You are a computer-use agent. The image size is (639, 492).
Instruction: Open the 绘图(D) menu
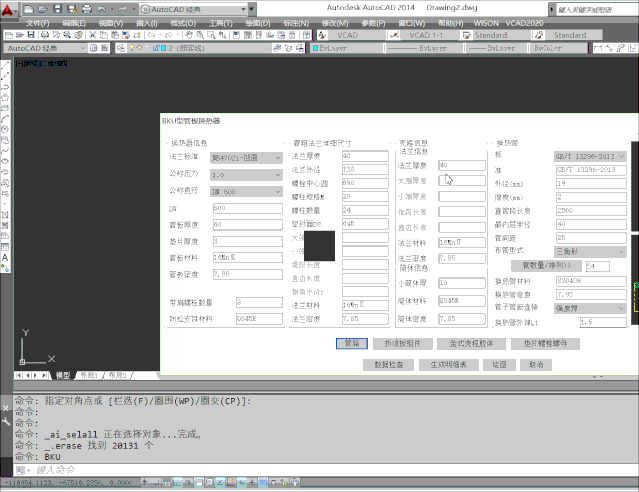258,22
